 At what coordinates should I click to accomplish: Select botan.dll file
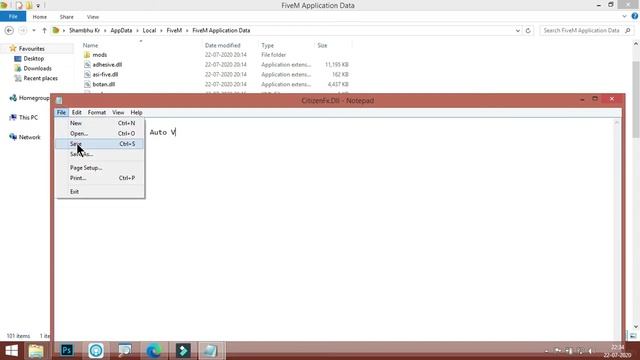(x=104, y=84)
